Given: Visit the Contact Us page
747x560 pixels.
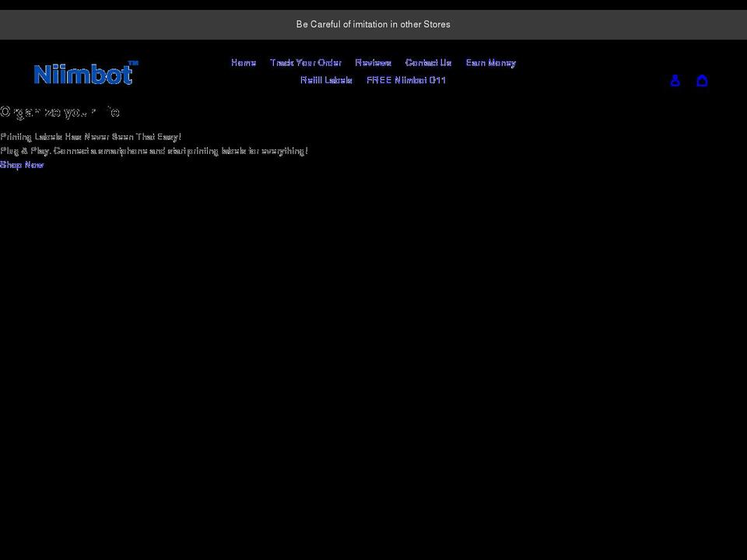Looking at the screenshot, I should point(428,62).
